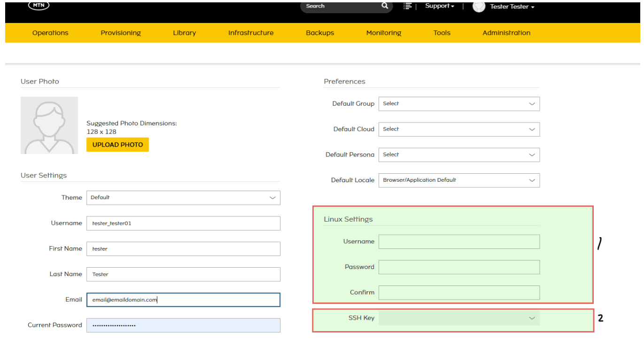Open the Administration menu

click(x=506, y=33)
